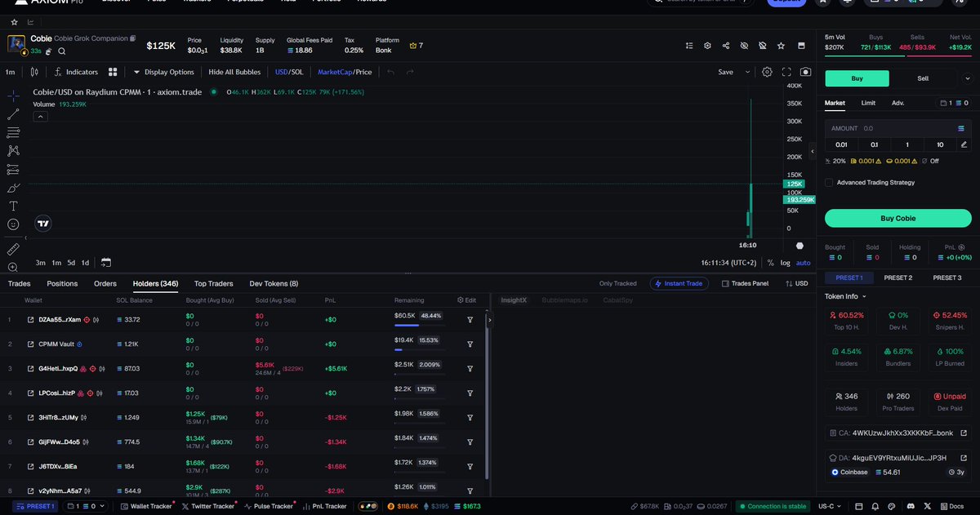This screenshot has width=980, height=515.
Task: Click Hide All Bubbles button
Action: click(234, 72)
